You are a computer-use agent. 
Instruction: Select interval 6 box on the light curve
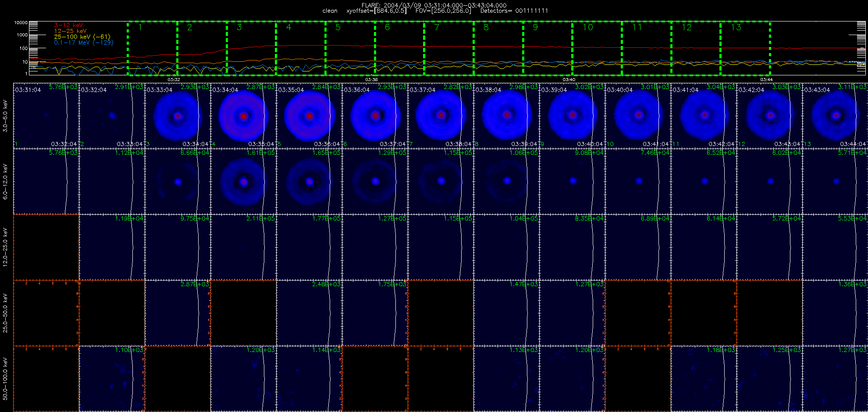(x=400, y=48)
